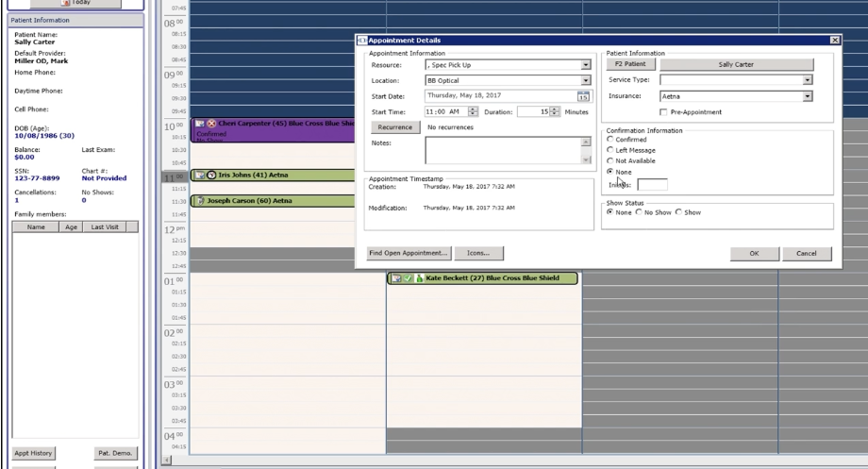Expand the Resource dropdown
The image size is (868, 469).
(585, 65)
